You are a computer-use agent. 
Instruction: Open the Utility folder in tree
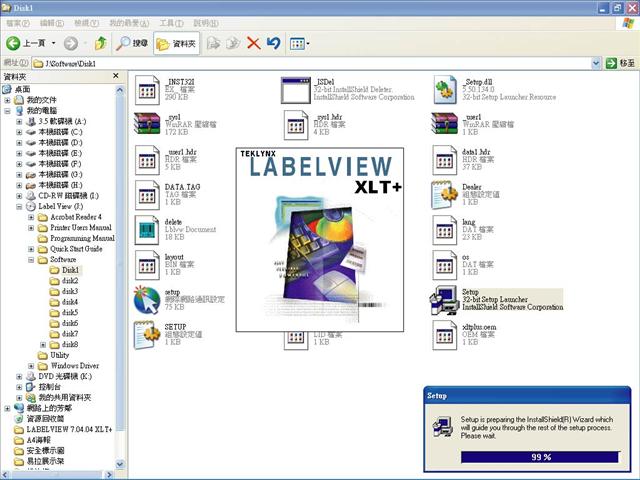(x=53, y=355)
